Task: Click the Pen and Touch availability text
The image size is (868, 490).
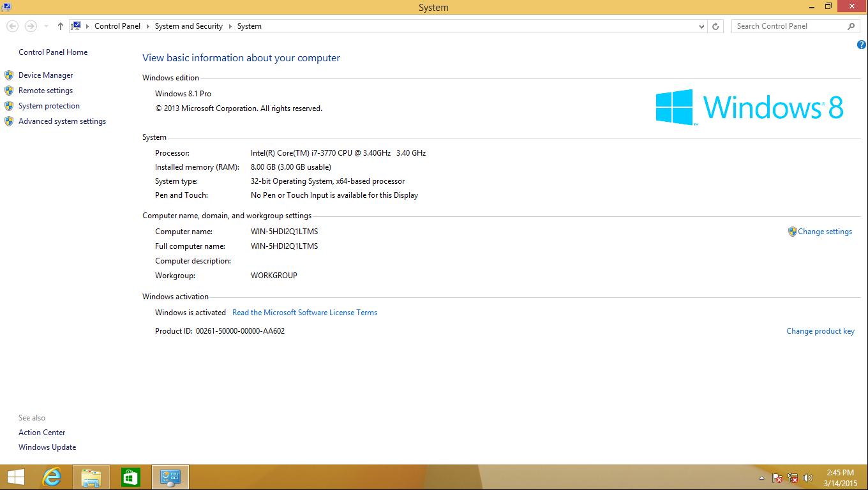Action: tap(334, 195)
